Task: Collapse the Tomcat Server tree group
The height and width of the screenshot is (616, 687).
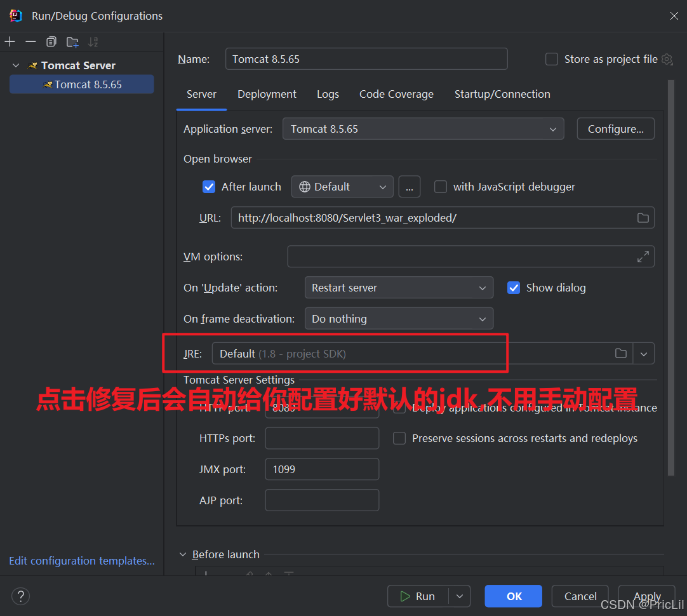Action: tap(15, 65)
